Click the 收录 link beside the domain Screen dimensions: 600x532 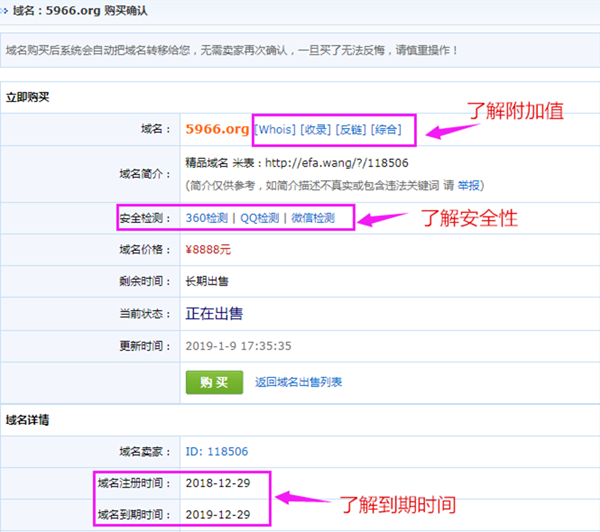click(x=316, y=129)
